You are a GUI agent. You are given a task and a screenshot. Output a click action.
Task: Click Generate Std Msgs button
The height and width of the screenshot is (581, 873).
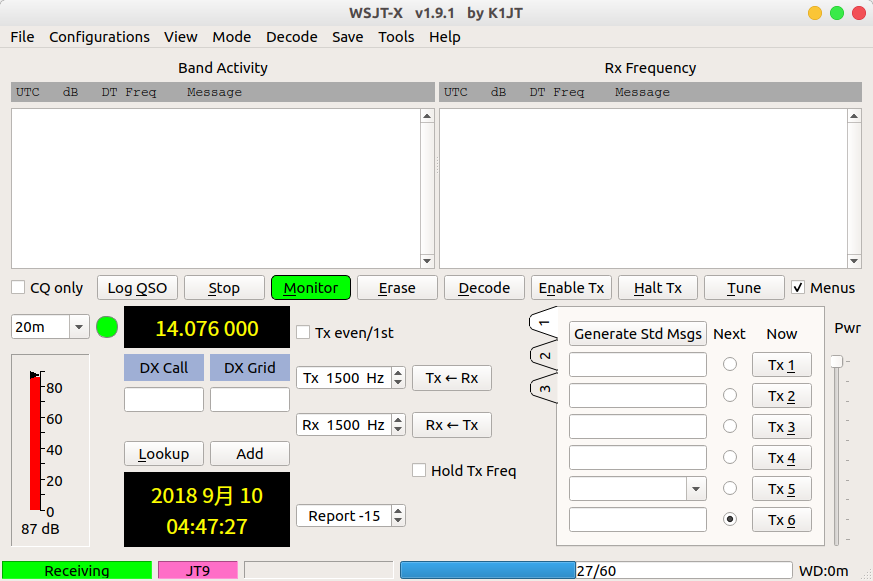point(637,333)
